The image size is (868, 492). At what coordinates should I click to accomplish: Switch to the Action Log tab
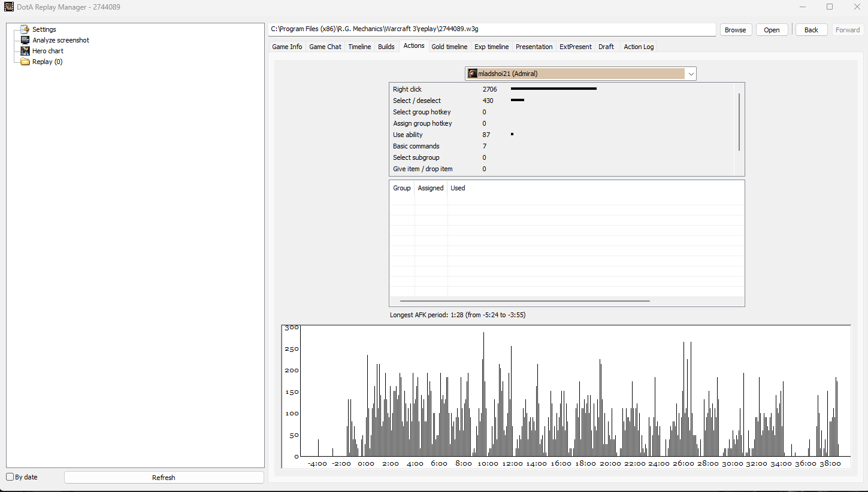639,47
